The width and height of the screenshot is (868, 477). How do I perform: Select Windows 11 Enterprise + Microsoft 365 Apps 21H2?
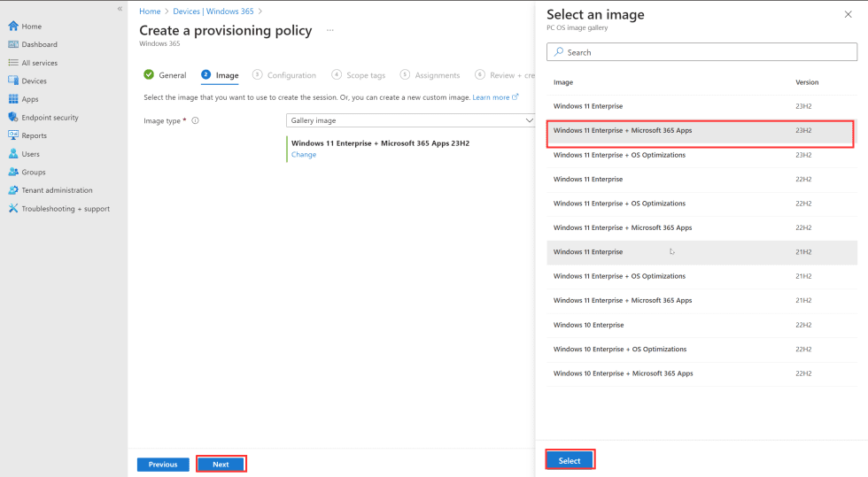click(701, 301)
